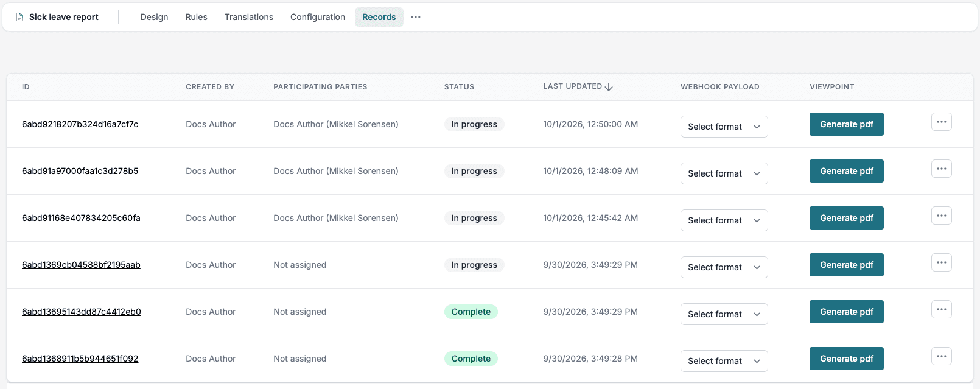
Task: Open record link 6abd9218207b324d16a7cf7c
Action: 80,124
